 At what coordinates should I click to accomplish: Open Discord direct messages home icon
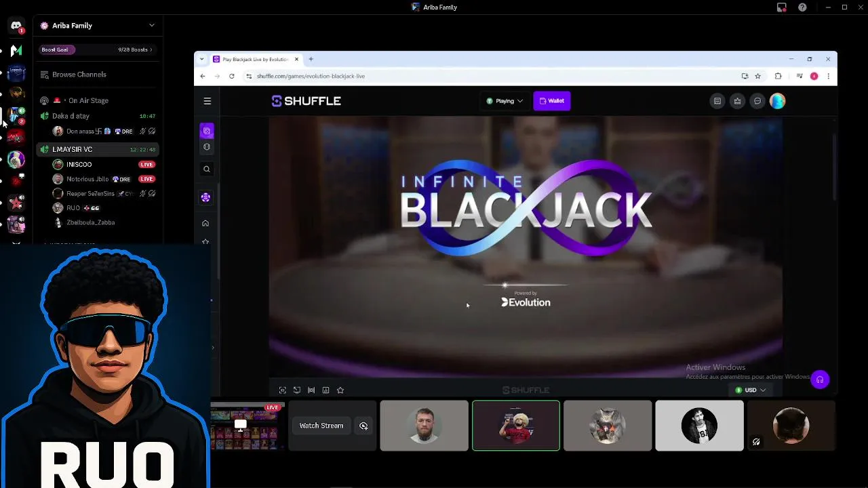(x=16, y=26)
